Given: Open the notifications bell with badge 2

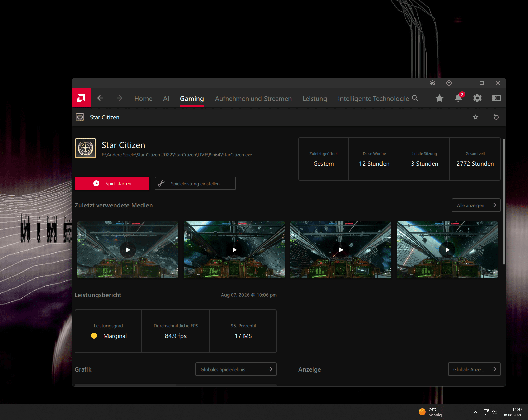Looking at the screenshot, I should pos(458,98).
